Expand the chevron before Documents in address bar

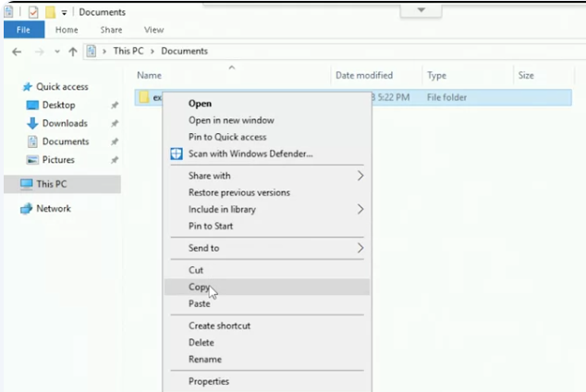tap(153, 51)
